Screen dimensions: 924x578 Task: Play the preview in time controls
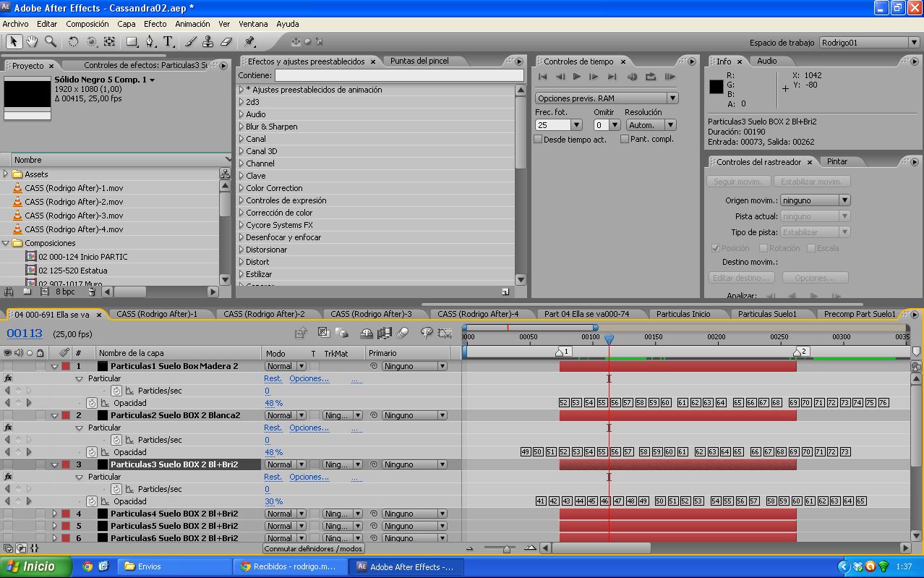(x=577, y=77)
